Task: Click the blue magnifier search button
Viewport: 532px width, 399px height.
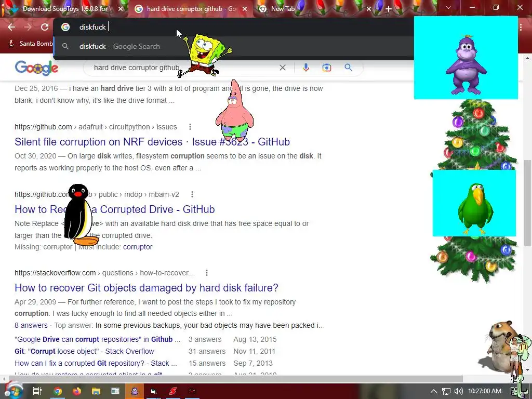Action: (348, 67)
